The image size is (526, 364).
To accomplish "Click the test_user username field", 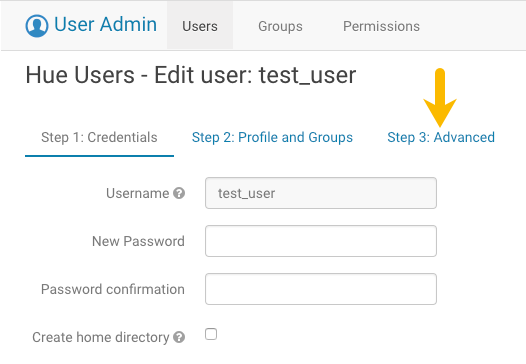I will [321, 193].
